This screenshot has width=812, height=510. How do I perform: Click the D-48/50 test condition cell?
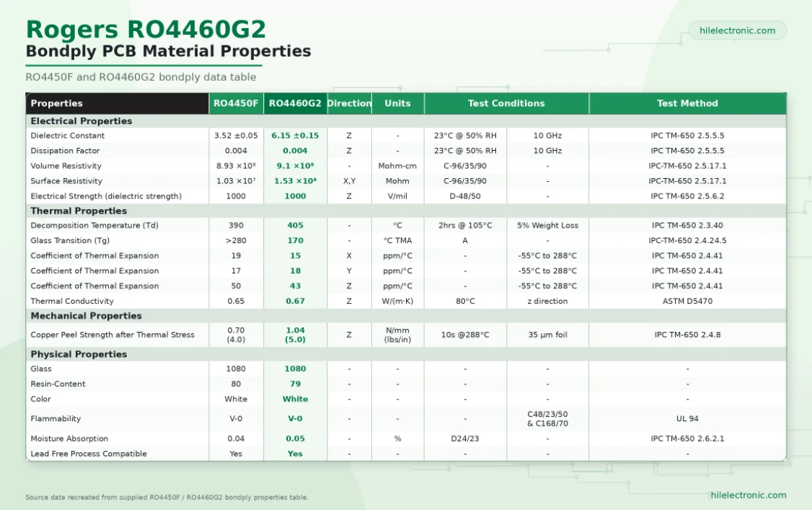tap(465, 196)
